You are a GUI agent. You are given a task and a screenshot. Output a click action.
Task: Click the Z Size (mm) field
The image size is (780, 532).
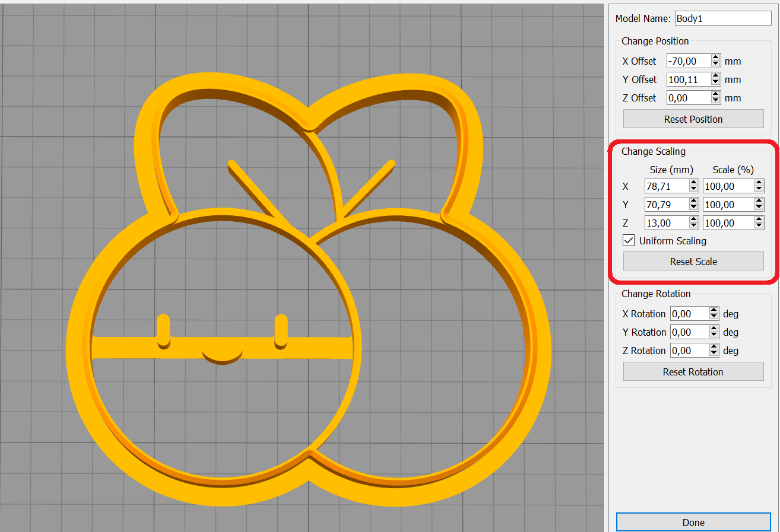[x=667, y=223]
